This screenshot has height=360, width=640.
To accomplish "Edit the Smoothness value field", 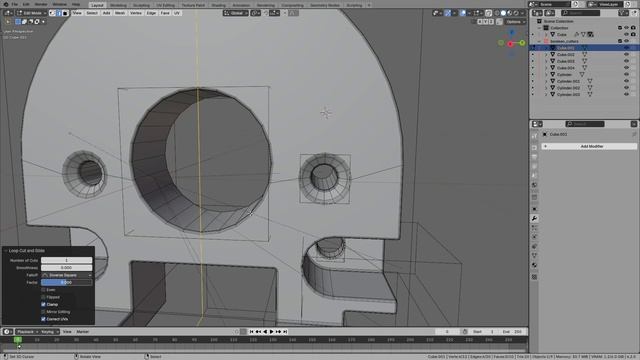I will tap(67, 268).
